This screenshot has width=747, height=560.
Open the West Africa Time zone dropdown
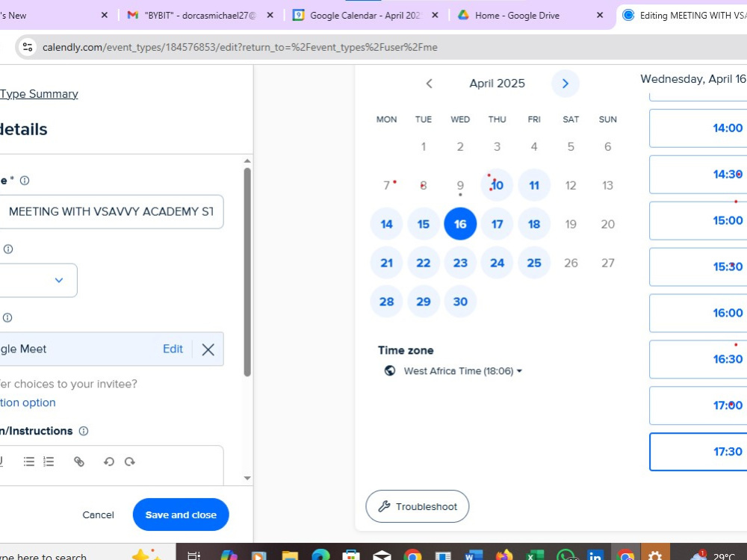[462, 371]
